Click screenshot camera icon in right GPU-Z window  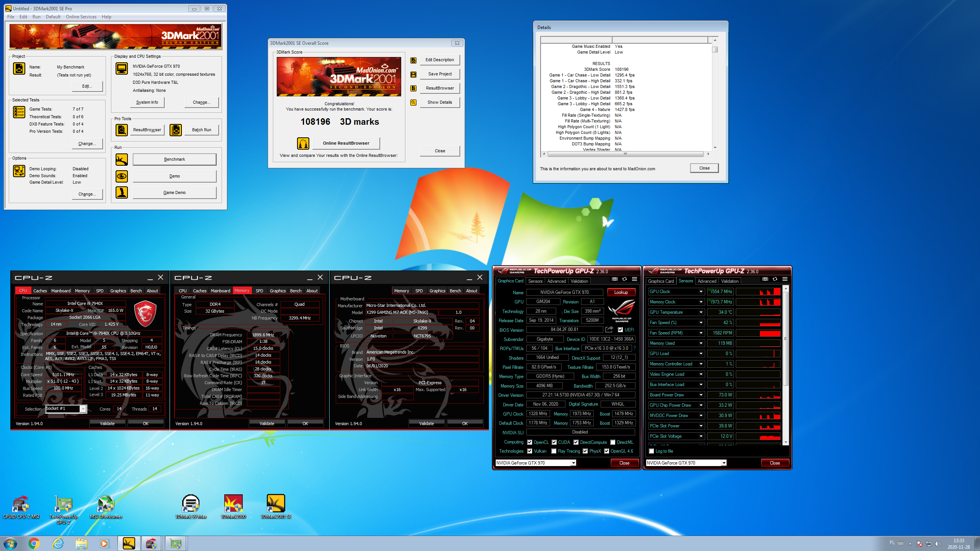765,279
